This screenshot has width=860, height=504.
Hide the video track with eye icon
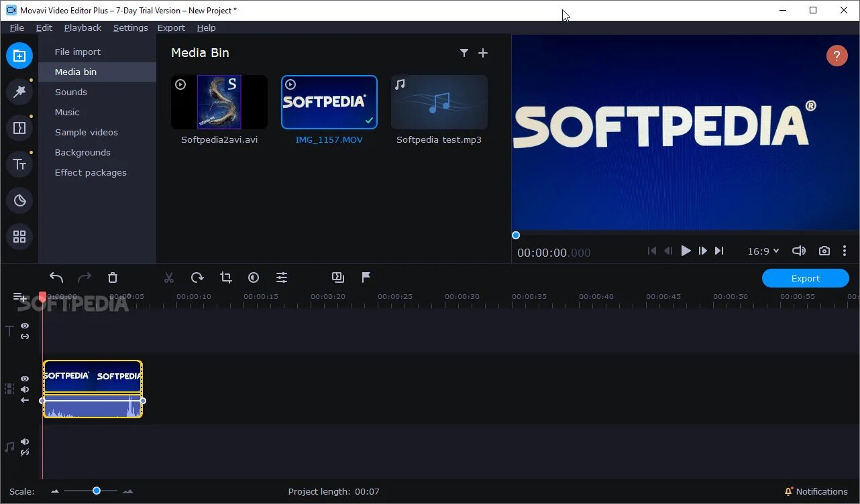[25, 379]
